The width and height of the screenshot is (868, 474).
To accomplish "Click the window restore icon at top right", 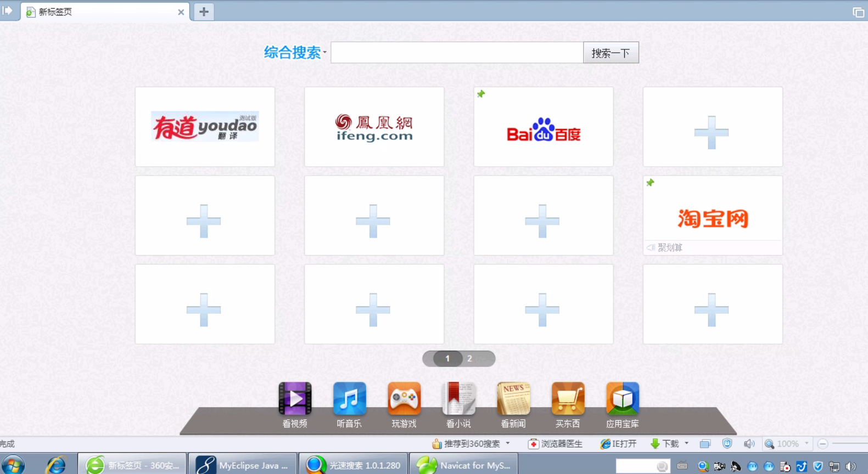I will point(858,12).
